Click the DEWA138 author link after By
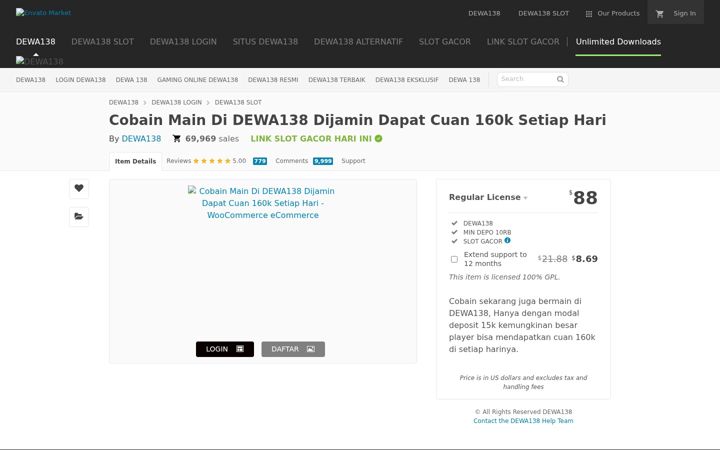The width and height of the screenshot is (720, 450). coord(141,138)
